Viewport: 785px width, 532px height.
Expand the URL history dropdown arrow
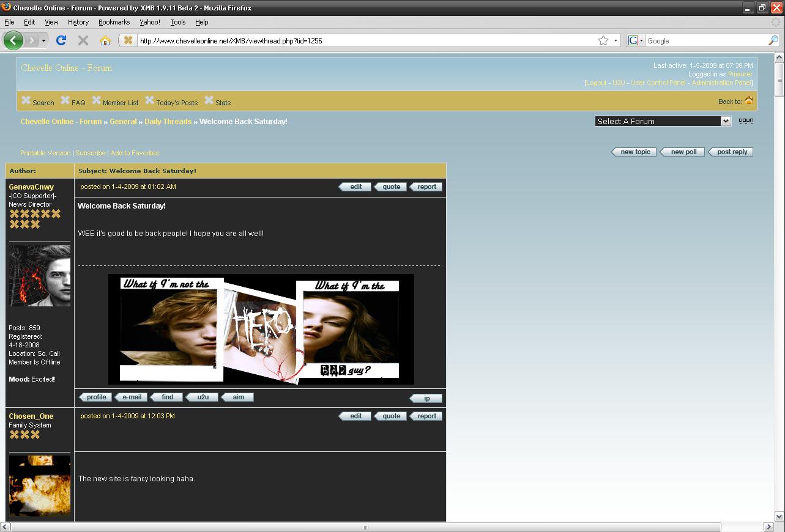tap(616, 40)
